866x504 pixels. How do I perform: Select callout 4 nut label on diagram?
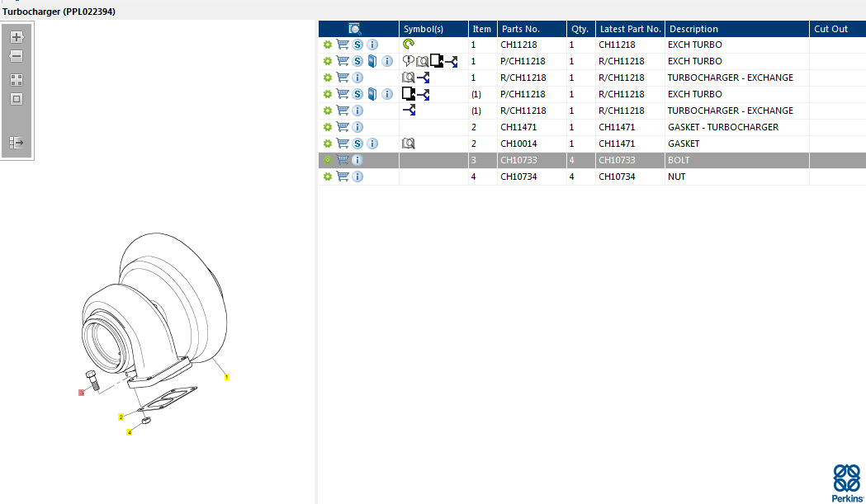[129, 432]
